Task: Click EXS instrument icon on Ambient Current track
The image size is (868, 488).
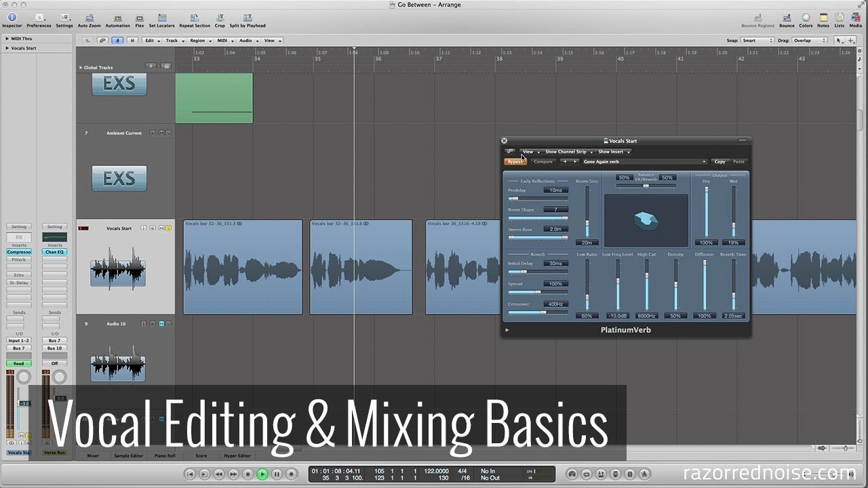Action: (119, 178)
